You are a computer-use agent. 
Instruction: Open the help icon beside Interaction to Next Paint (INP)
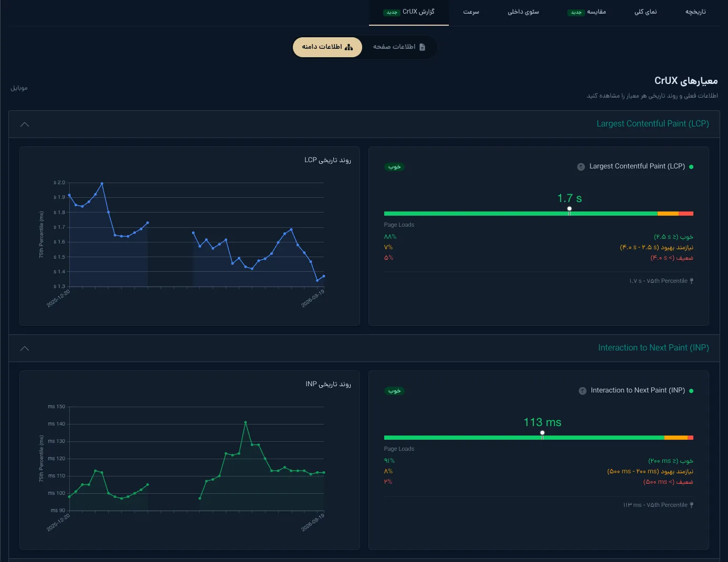click(583, 391)
